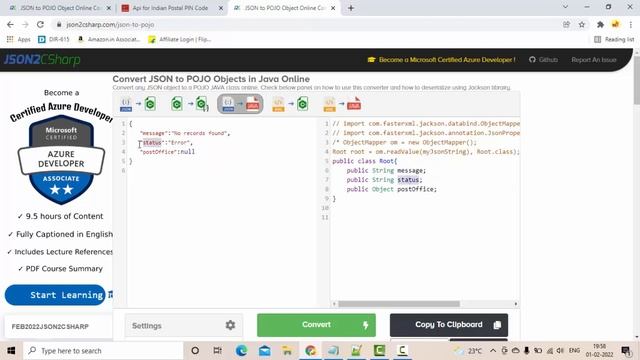The width and height of the screenshot is (640, 360).
Task: Click the Azure Developer Associate badge
Action: click(61, 159)
